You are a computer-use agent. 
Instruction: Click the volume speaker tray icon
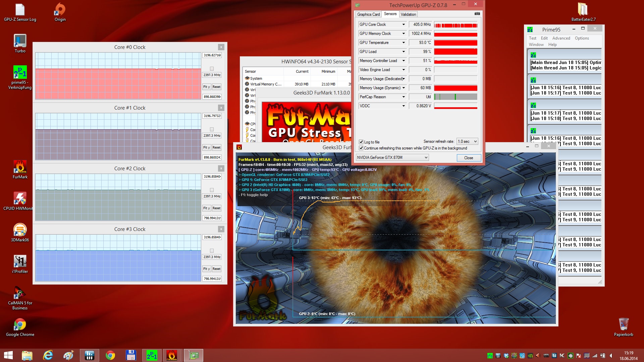(x=611, y=356)
